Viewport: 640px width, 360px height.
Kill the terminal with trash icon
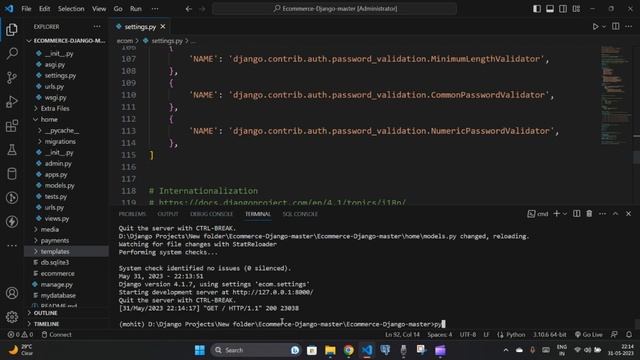(589, 213)
